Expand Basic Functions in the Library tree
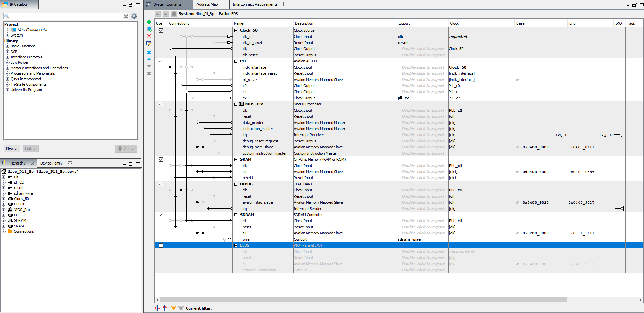This screenshot has width=644, height=313. [x=7, y=46]
